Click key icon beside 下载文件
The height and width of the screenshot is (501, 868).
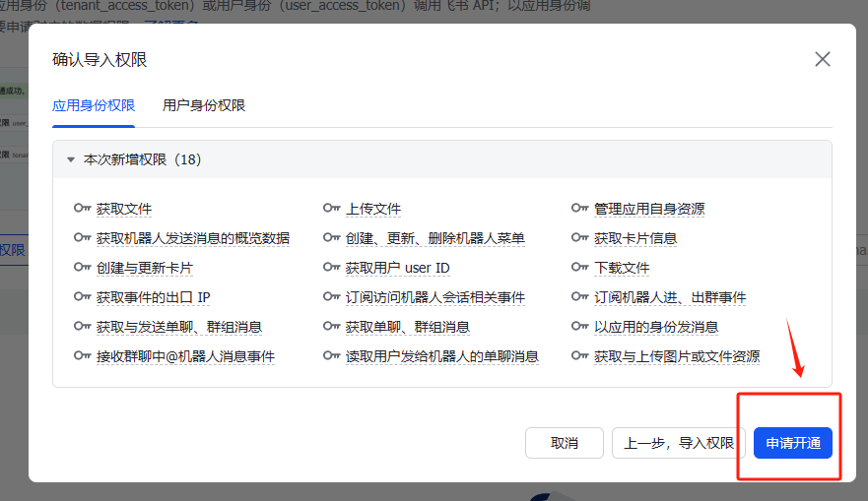pos(579,268)
